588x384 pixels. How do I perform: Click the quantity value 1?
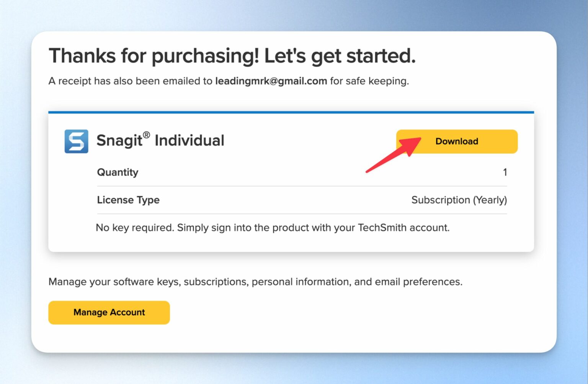(505, 172)
